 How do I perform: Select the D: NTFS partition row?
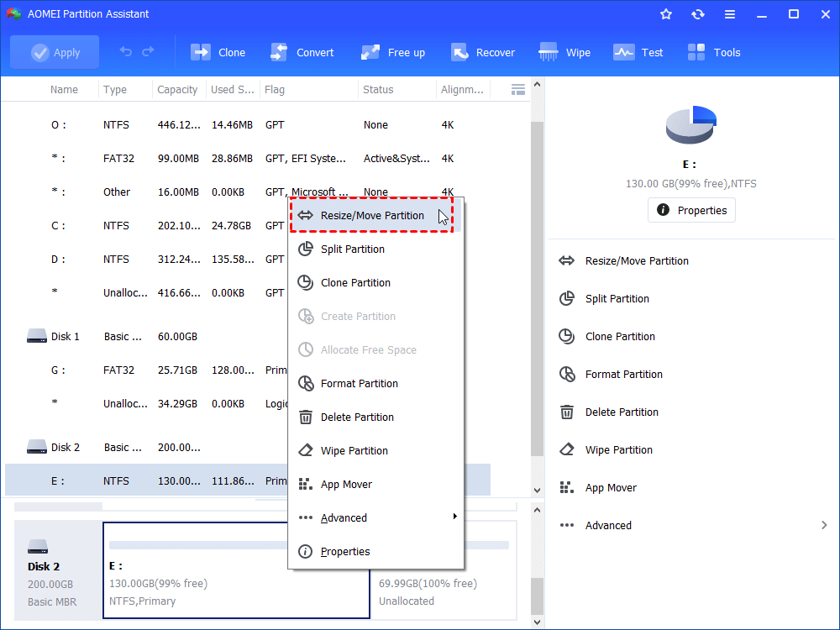[x=146, y=260]
